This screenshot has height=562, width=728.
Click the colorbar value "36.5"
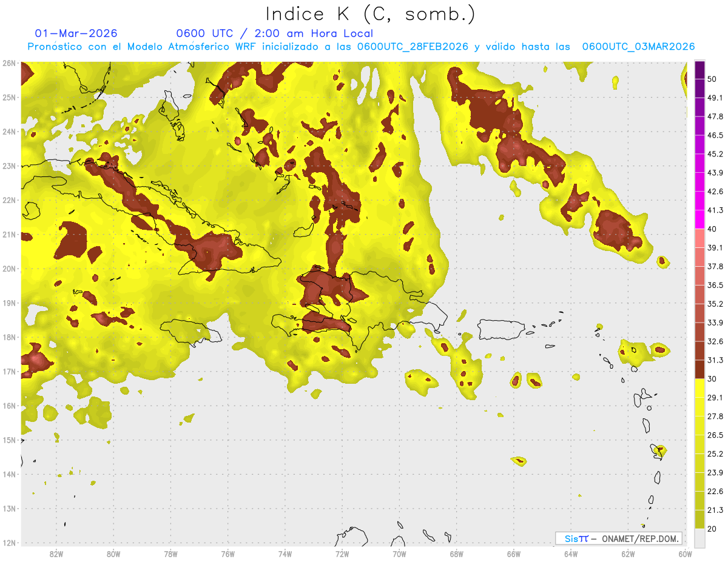[x=715, y=285]
